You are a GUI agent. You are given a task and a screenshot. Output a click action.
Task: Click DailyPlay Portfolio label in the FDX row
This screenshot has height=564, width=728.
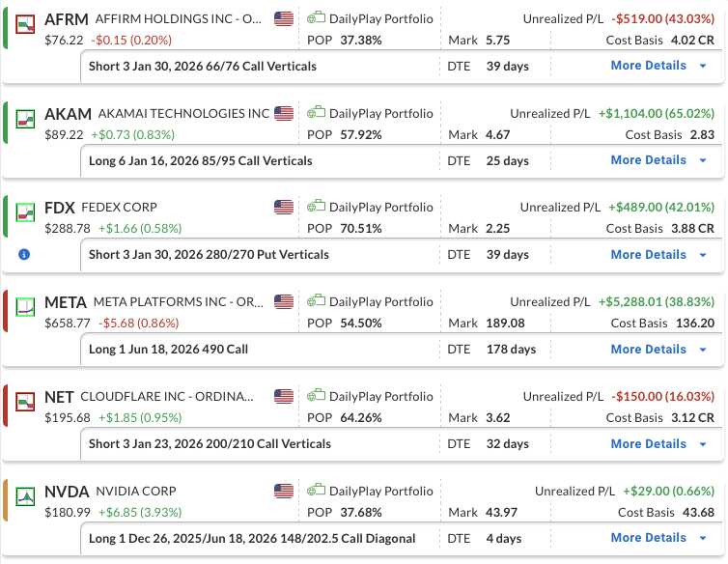pyautogui.click(x=380, y=208)
